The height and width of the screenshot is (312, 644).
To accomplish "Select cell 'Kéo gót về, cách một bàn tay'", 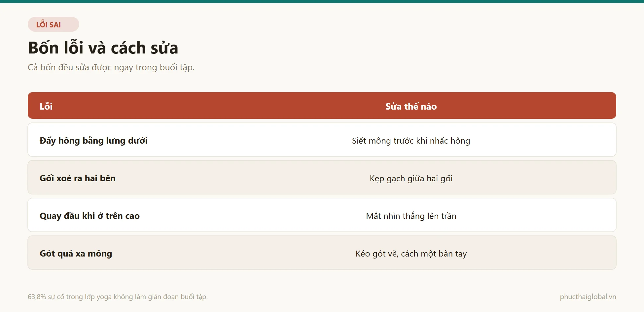I will pyautogui.click(x=411, y=254).
